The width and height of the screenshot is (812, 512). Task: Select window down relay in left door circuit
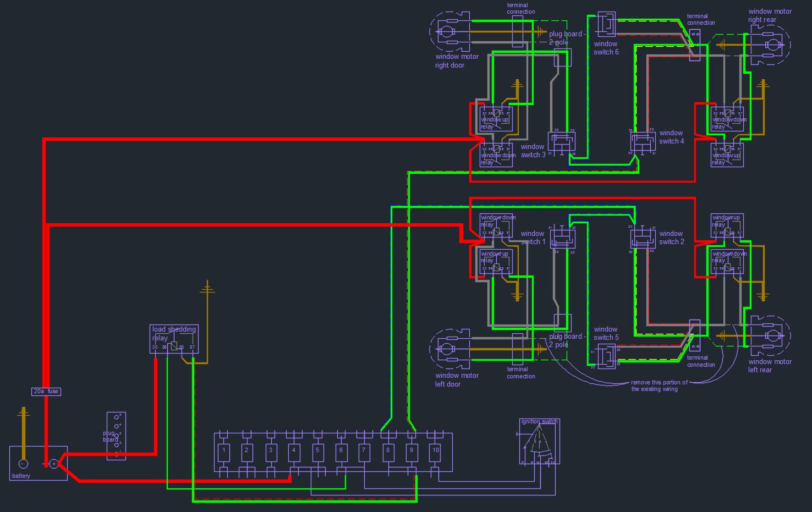click(496, 226)
